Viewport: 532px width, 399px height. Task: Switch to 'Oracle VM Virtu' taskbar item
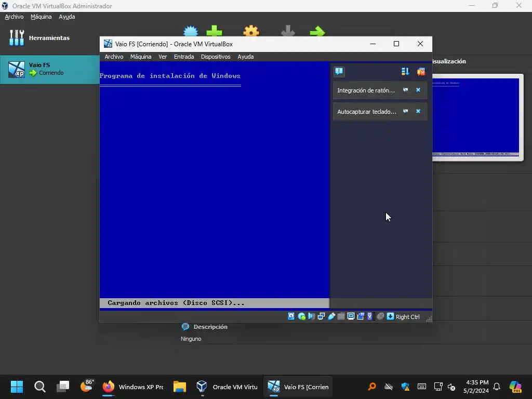(227, 387)
